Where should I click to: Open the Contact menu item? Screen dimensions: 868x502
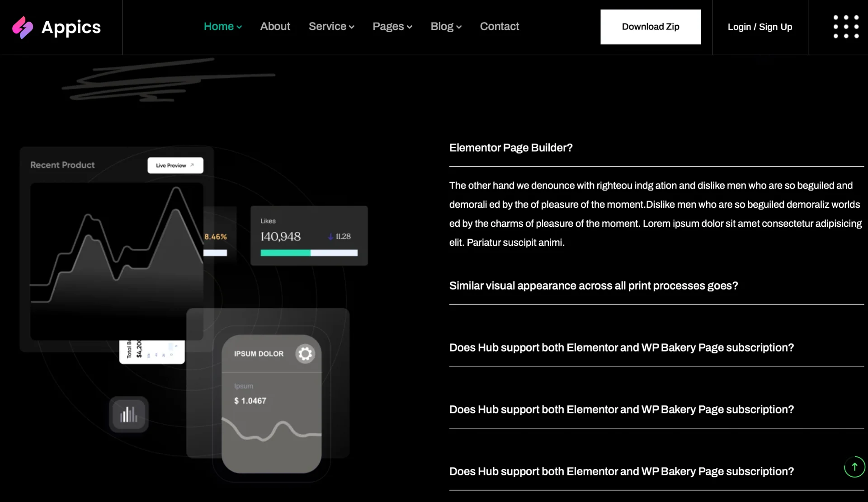coord(499,27)
